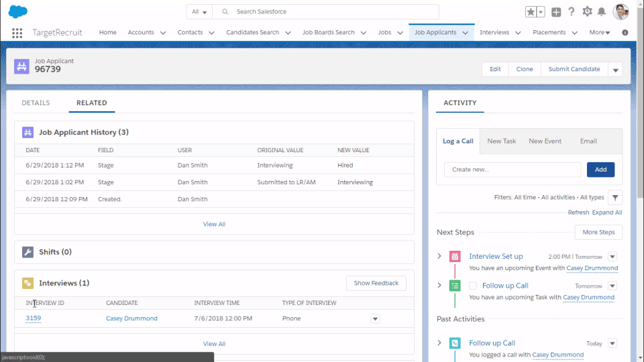The image size is (644, 362).
Task: Expand the Job Applicants tab dropdown chevron
Action: [466, 33]
